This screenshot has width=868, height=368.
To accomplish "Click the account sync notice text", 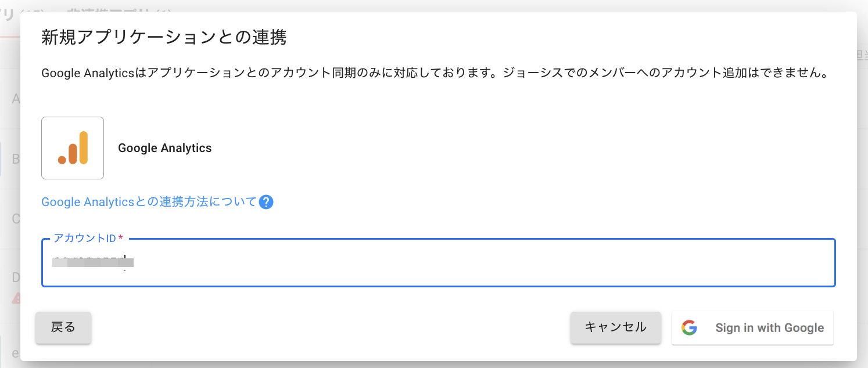I will tap(433, 74).
